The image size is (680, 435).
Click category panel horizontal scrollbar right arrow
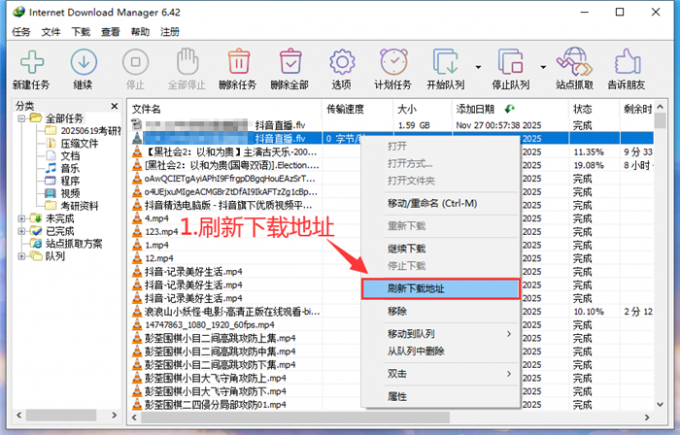114,415
